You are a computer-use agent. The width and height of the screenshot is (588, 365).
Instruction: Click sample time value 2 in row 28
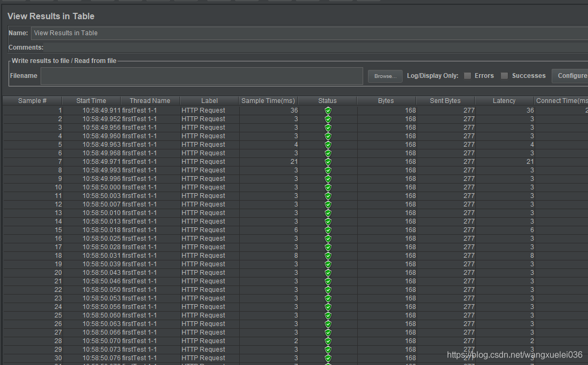coord(296,341)
